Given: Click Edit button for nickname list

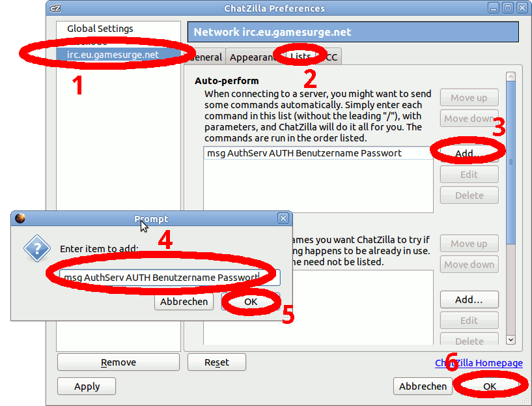Looking at the screenshot, I should (x=469, y=321).
